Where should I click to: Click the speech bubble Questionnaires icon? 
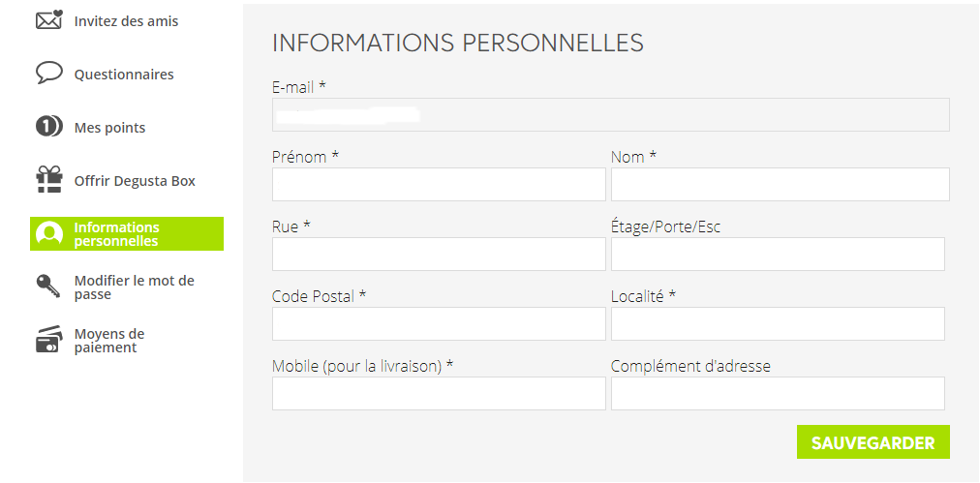(x=48, y=74)
